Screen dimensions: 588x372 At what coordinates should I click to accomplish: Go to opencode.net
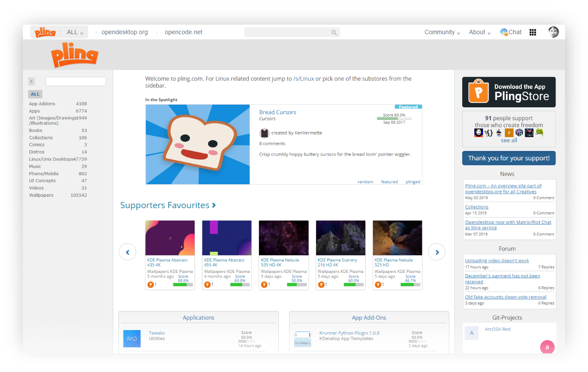pos(183,32)
